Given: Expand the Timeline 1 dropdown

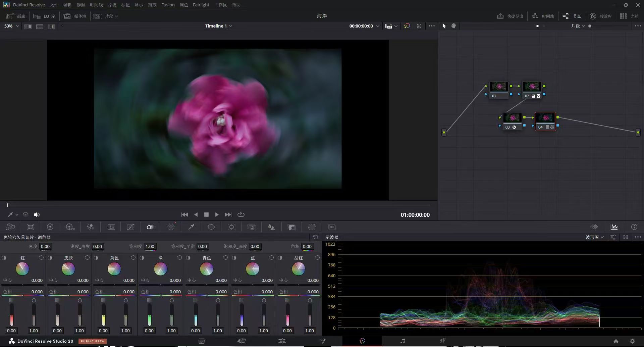Looking at the screenshot, I should coord(219,26).
